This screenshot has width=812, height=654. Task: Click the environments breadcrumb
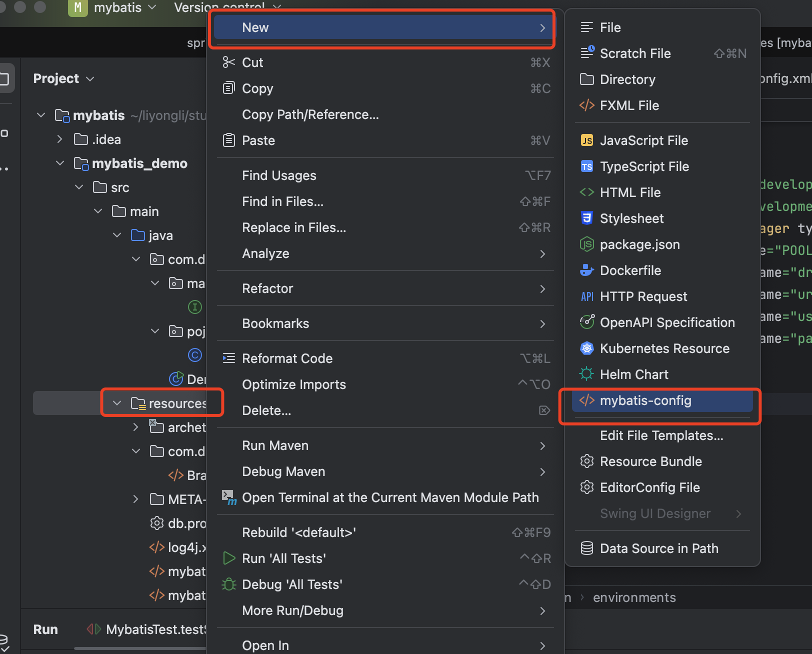point(634,597)
